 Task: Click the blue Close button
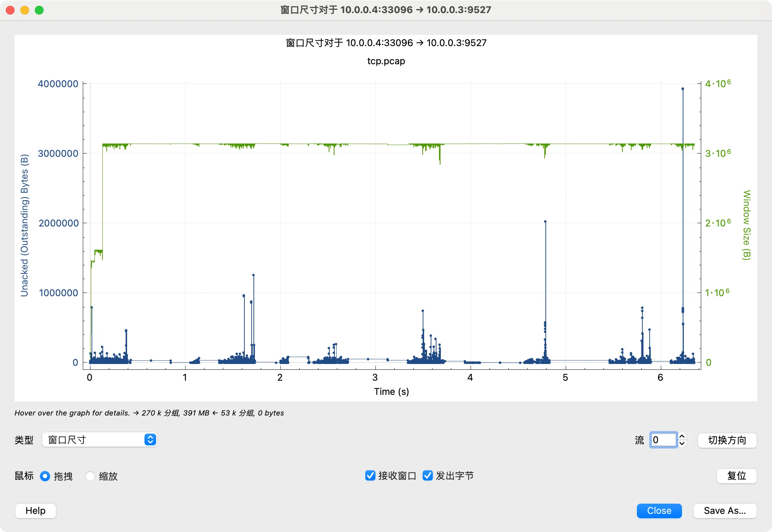659,511
